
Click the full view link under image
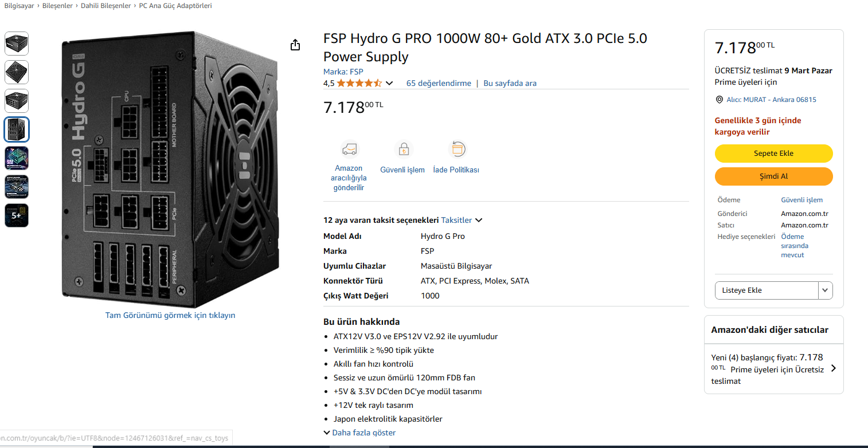tap(170, 315)
